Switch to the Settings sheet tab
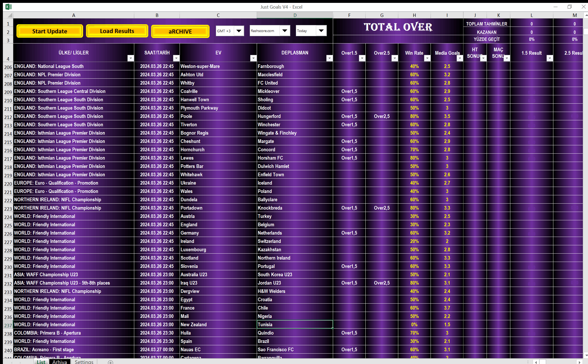This screenshot has height=364, width=588. pyautogui.click(x=84, y=362)
